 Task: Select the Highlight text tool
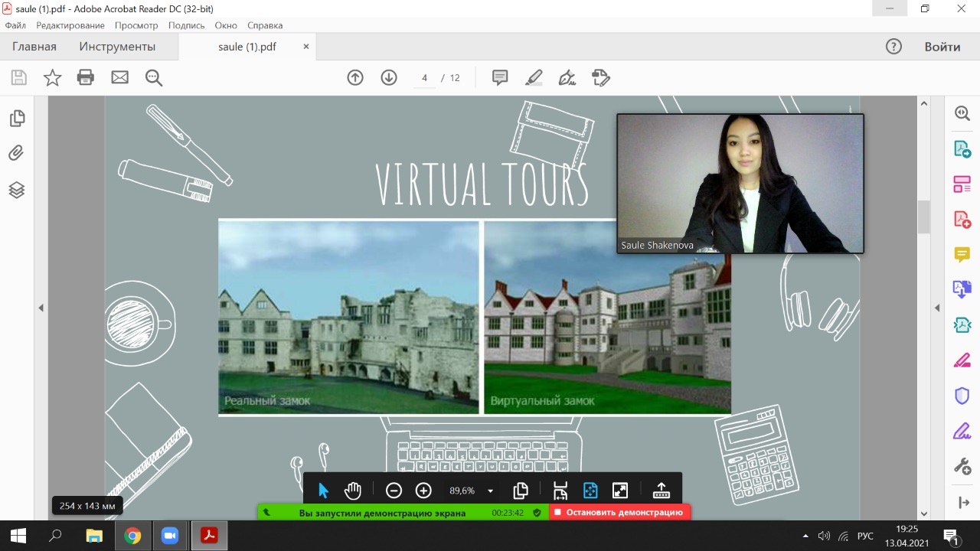click(534, 77)
